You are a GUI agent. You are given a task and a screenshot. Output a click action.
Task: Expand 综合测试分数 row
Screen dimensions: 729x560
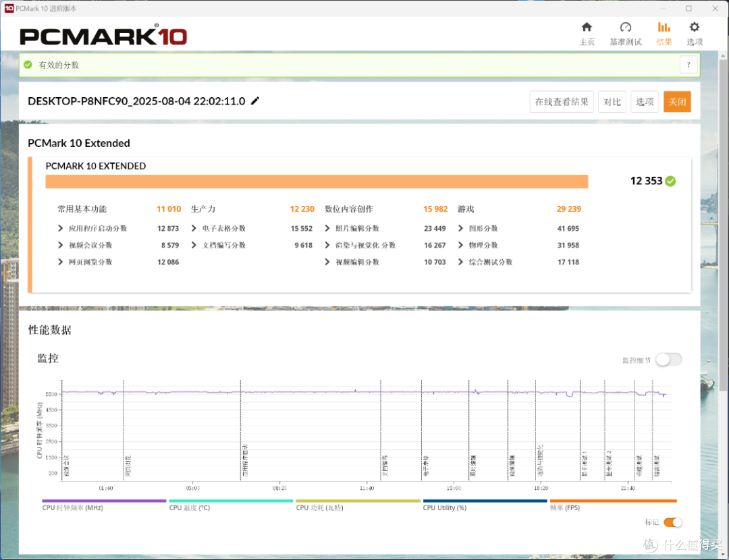(461, 262)
